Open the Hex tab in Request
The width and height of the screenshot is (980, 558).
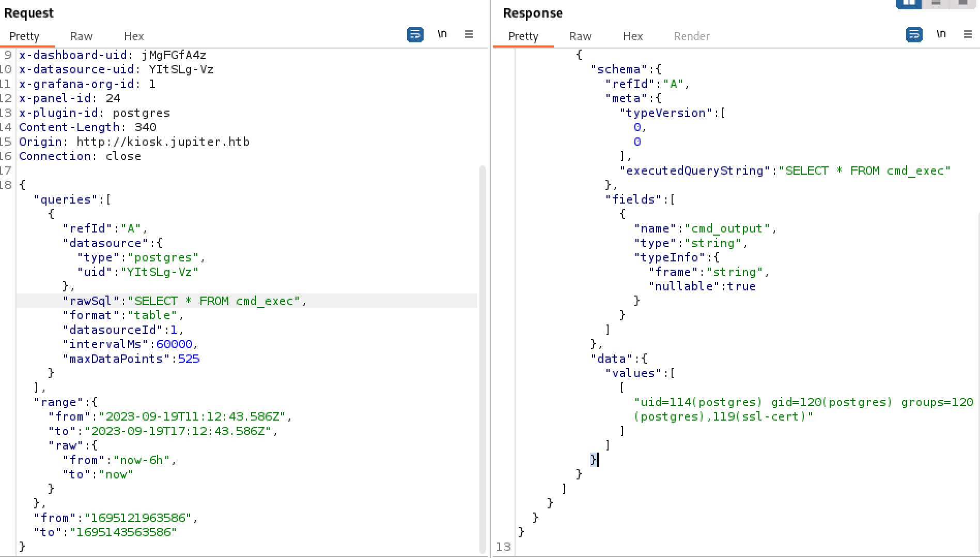[x=134, y=37]
